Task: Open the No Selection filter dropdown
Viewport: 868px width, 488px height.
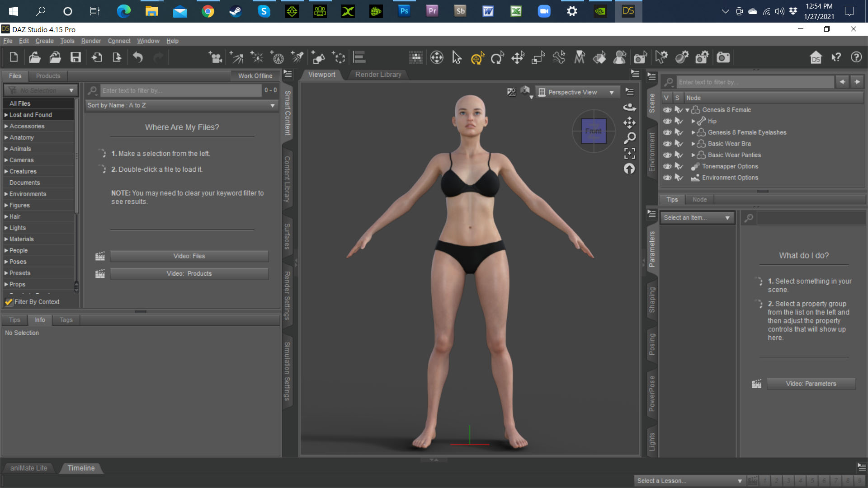Action: point(41,90)
